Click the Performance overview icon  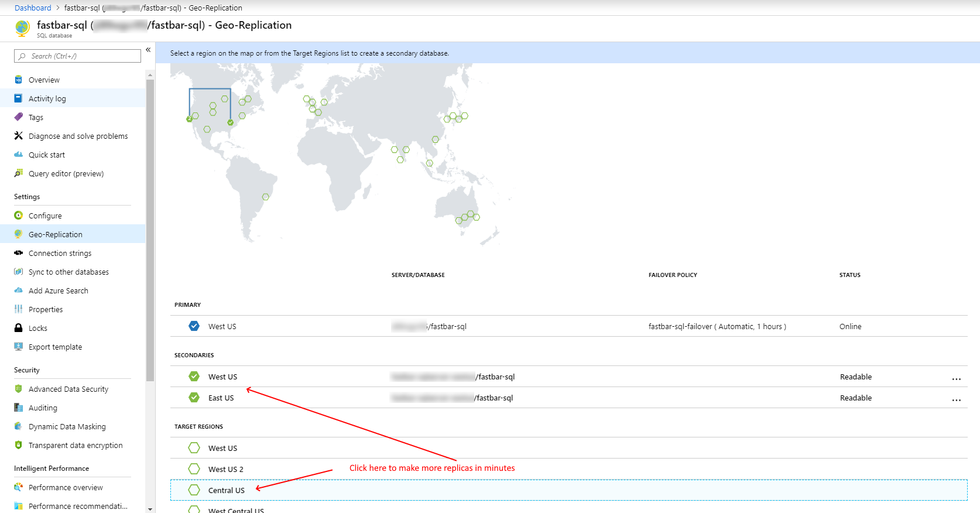[x=19, y=487]
